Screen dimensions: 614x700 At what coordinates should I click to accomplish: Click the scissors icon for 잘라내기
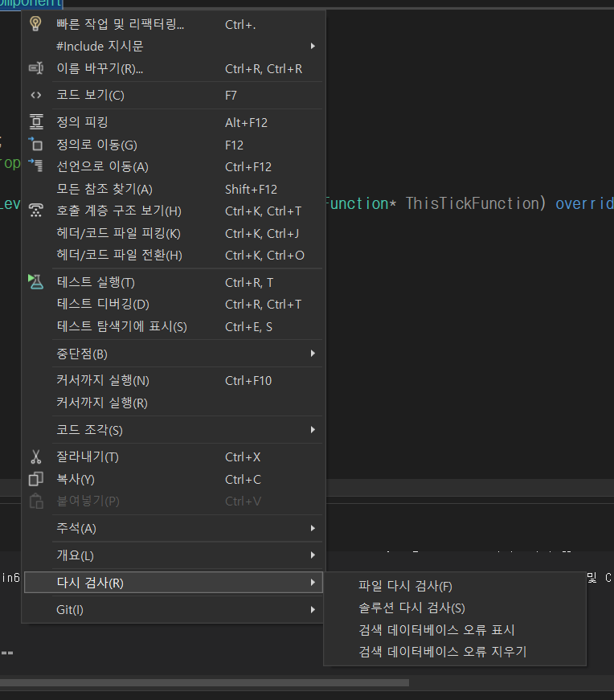click(35, 456)
